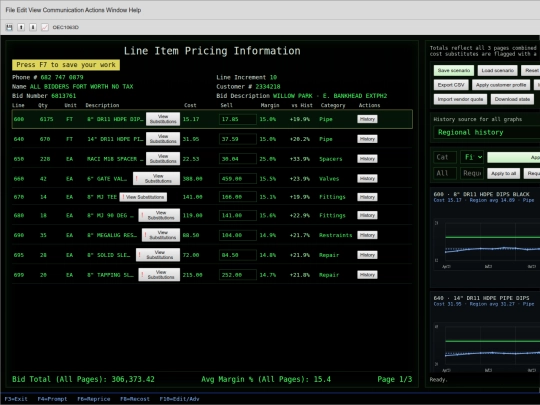
Task: Edit sell price 252.00 for line 699
Action: point(238,275)
